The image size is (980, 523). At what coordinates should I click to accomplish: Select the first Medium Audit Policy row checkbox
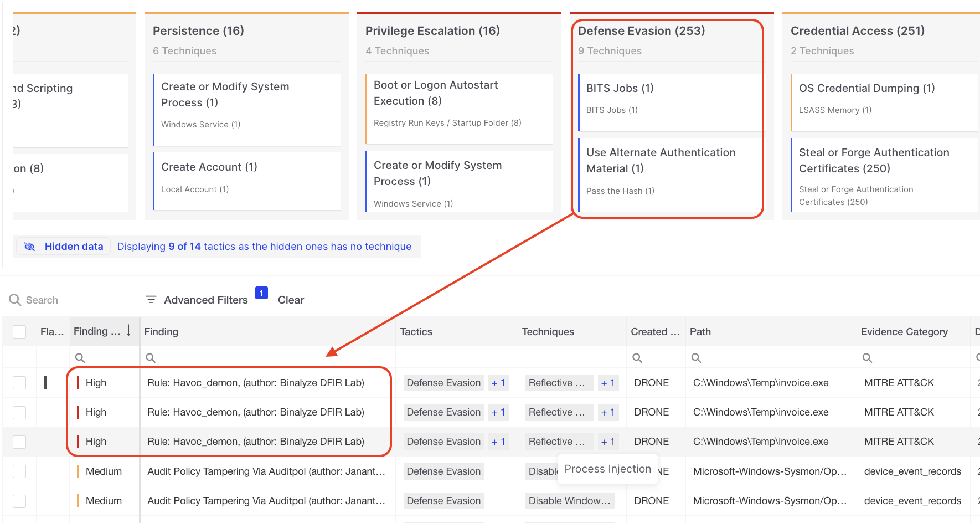pos(19,471)
